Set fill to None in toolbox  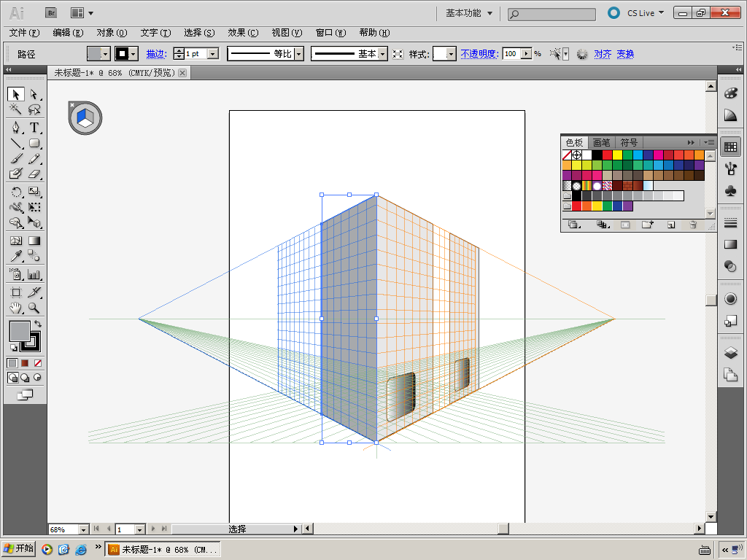click(38, 363)
